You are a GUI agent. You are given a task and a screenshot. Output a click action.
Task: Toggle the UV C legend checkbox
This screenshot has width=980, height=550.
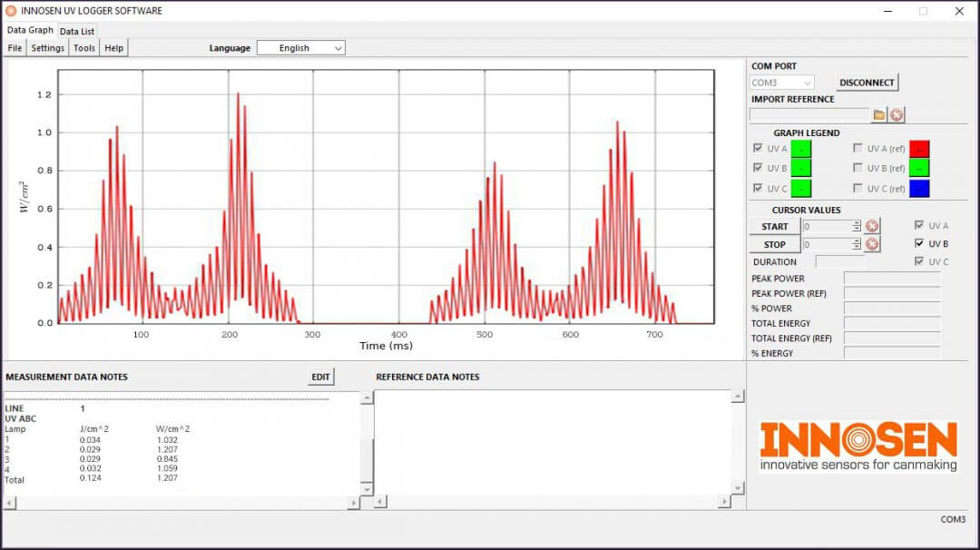tap(758, 188)
